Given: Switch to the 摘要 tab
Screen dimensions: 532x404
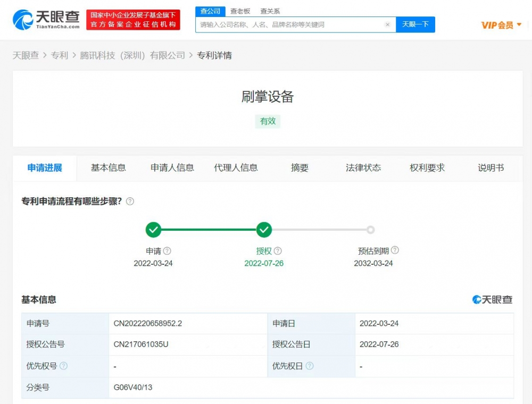Looking at the screenshot, I should tap(300, 168).
